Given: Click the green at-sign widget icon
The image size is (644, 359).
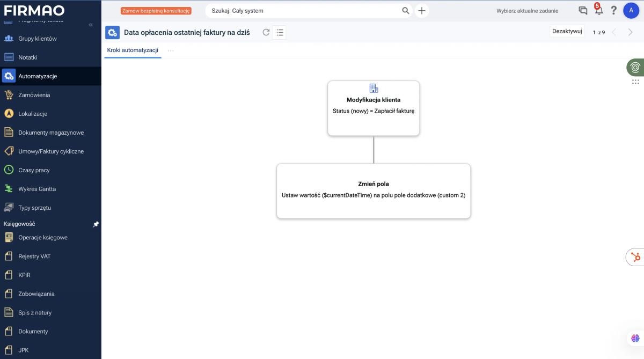Looking at the screenshot, I should 635,67.
